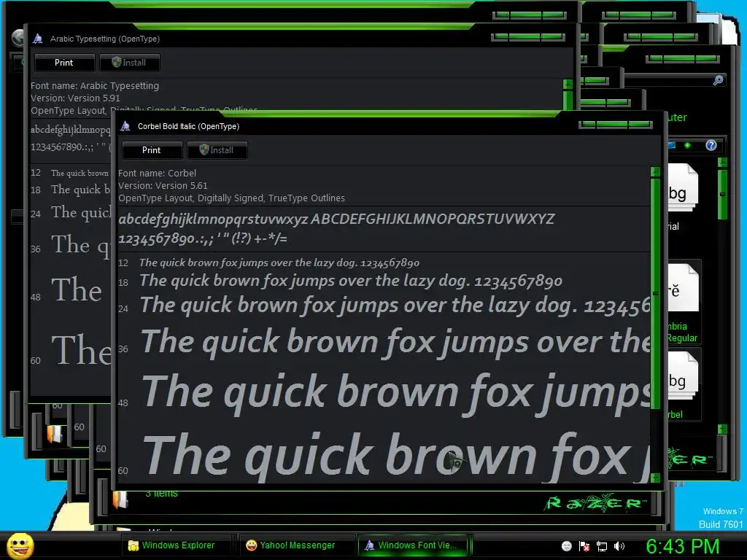Viewport: 747px width, 560px height.
Task: Click the 'Font name: Arabic Typesetting' text
Action: (95, 86)
